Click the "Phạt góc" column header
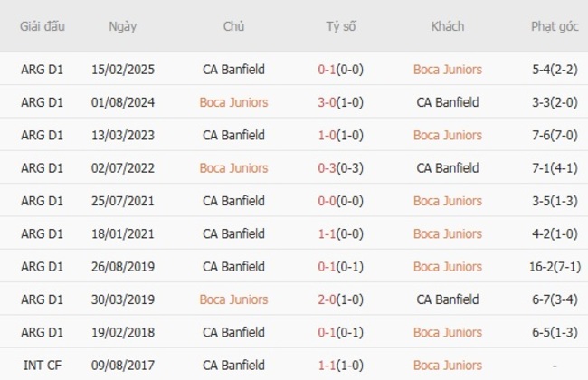The width and height of the screenshot is (588, 380). click(555, 26)
